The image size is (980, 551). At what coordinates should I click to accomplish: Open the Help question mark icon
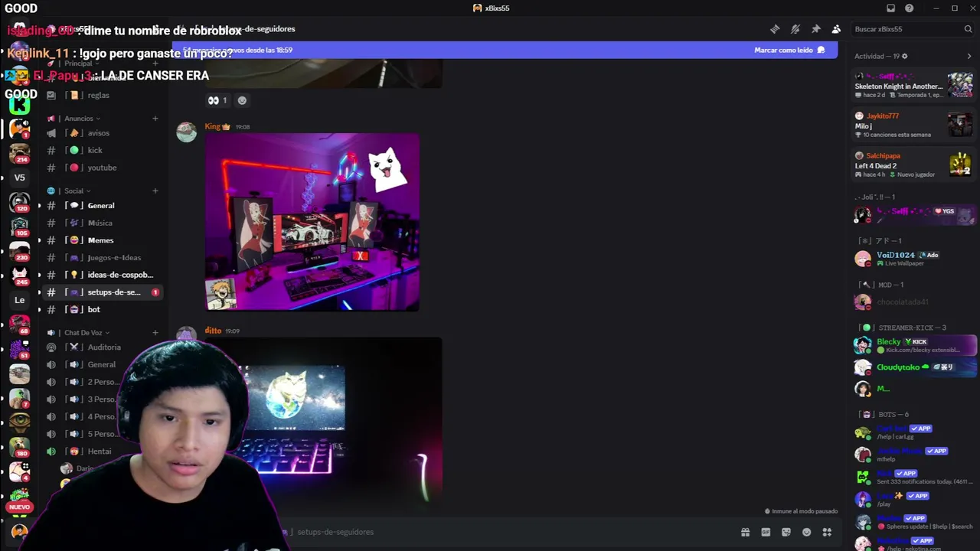(909, 8)
